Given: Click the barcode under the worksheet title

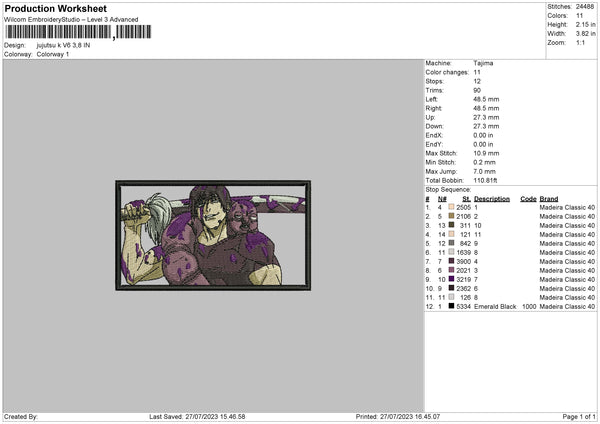Looking at the screenshot, I should point(78,32).
